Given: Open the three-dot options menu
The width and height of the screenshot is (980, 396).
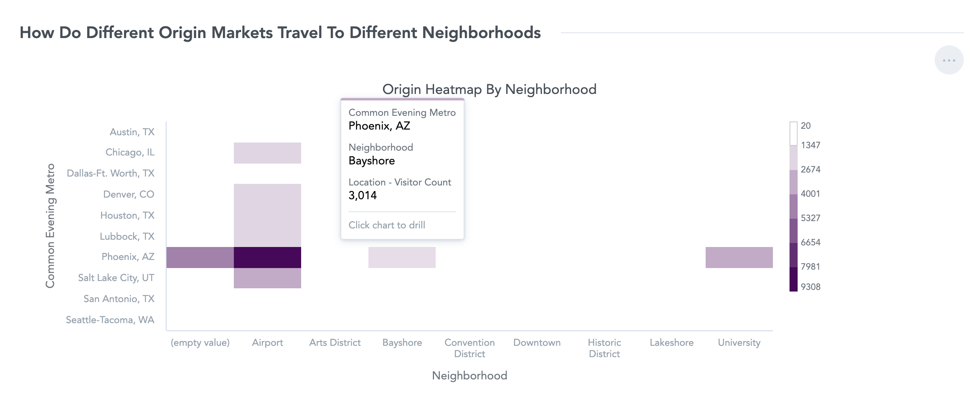Looking at the screenshot, I should point(949,60).
